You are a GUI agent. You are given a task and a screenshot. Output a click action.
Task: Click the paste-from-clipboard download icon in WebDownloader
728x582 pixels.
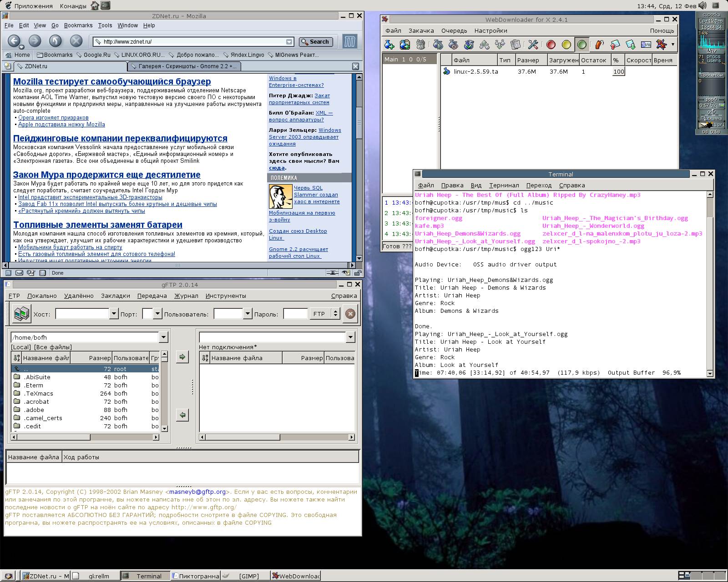[405, 45]
